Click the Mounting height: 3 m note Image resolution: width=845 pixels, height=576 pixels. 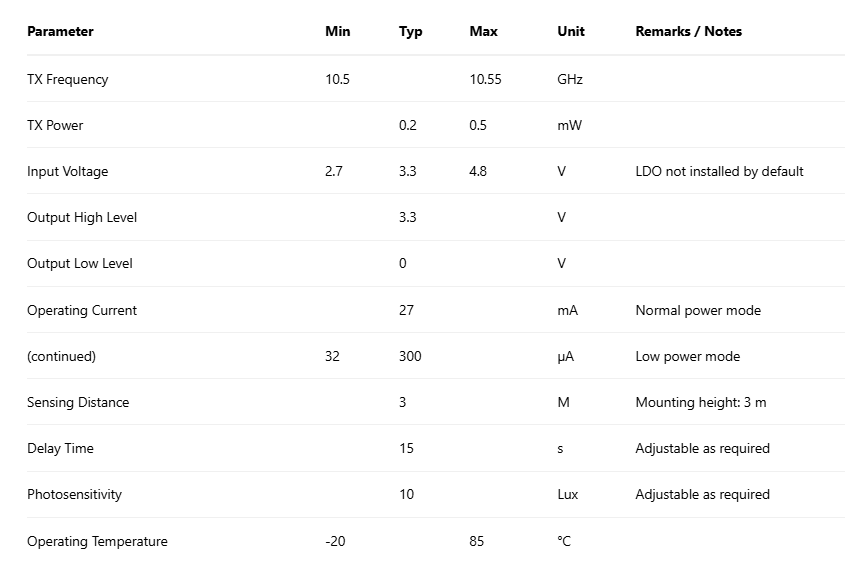tap(701, 402)
